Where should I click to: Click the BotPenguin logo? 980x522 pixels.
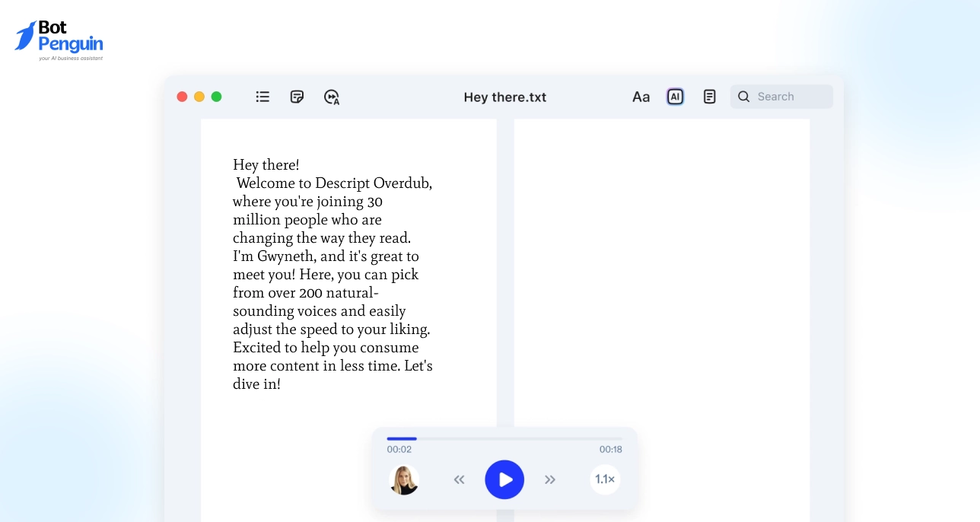(x=59, y=40)
